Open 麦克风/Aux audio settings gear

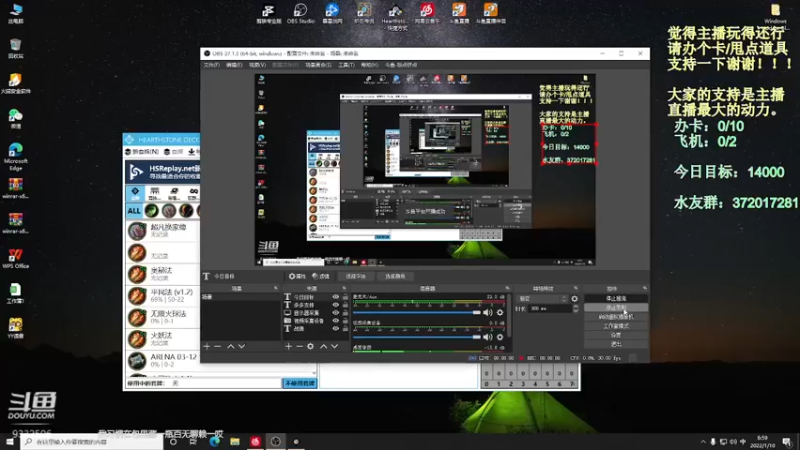[500, 312]
